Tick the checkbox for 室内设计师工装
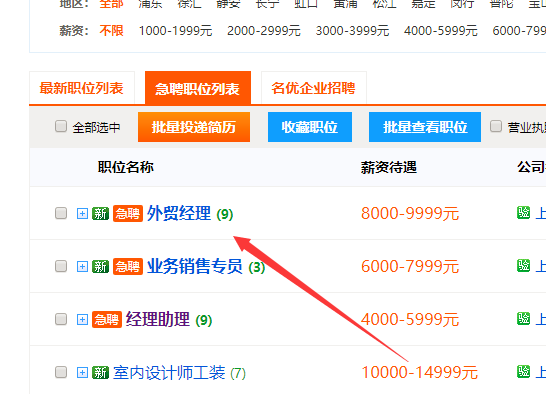546x394 pixels. pyautogui.click(x=61, y=372)
